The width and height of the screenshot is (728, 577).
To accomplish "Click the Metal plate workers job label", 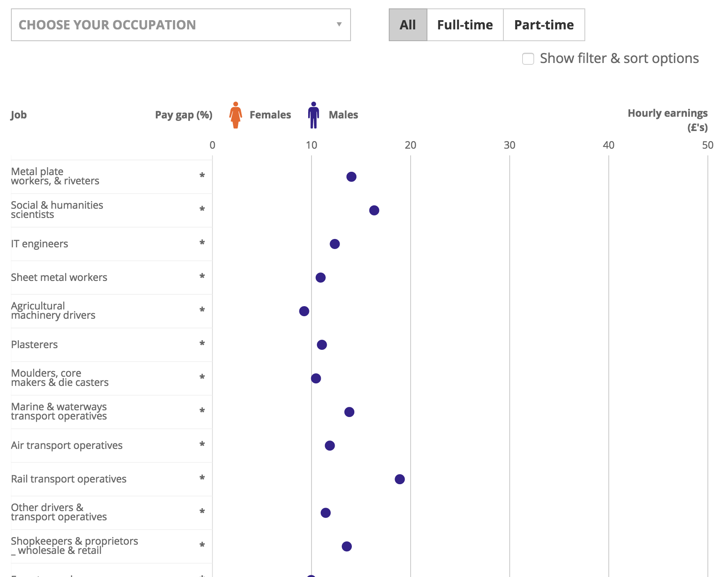I will [55, 176].
